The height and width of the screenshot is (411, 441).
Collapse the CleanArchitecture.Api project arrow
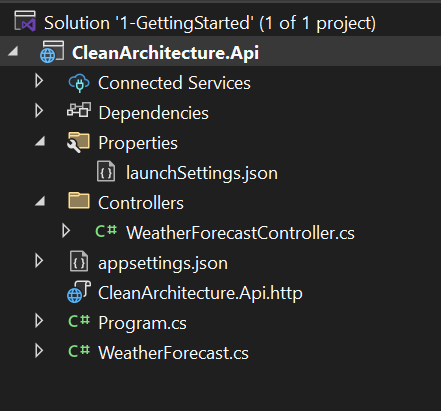click(x=13, y=51)
